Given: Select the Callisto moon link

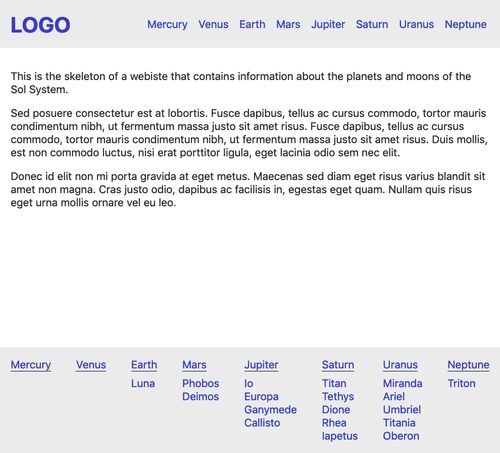Looking at the screenshot, I should click(262, 423).
